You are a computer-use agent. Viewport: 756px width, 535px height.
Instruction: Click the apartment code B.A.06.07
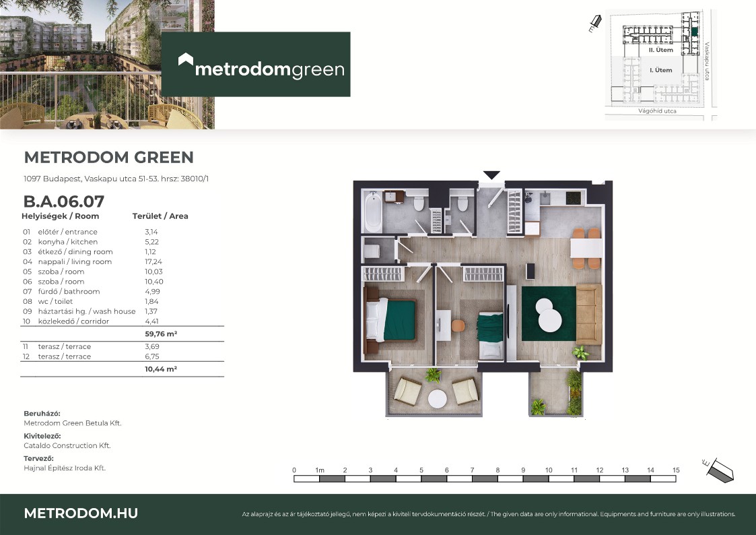pos(64,201)
